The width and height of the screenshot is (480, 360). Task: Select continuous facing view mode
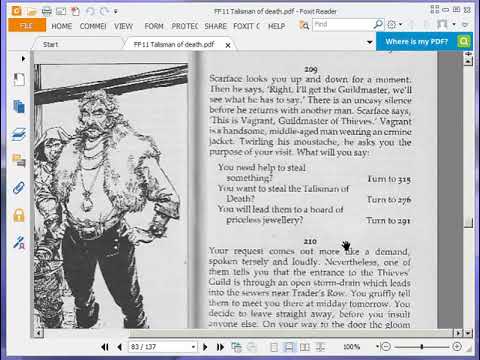click(320, 347)
